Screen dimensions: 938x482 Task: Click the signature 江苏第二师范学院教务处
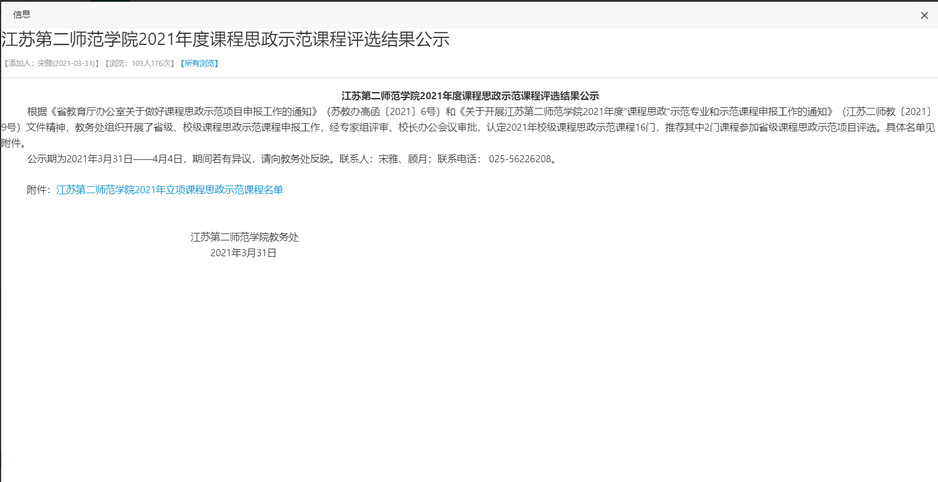point(244,237)
